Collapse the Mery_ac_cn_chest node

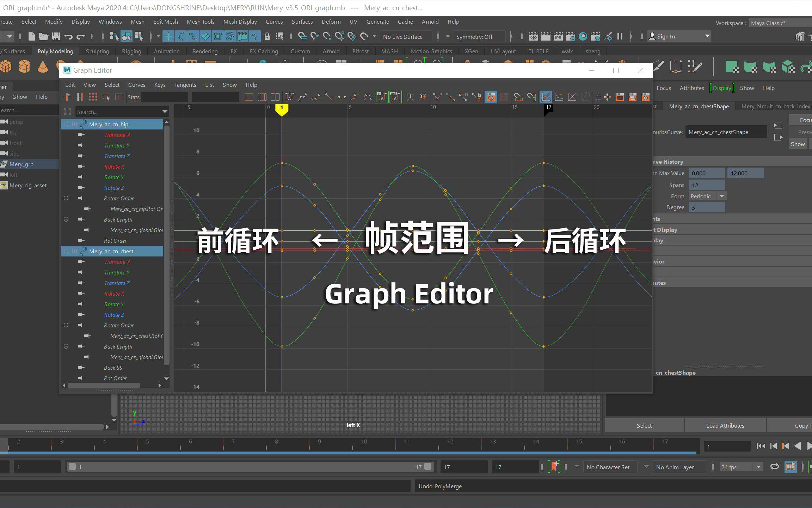66,251
